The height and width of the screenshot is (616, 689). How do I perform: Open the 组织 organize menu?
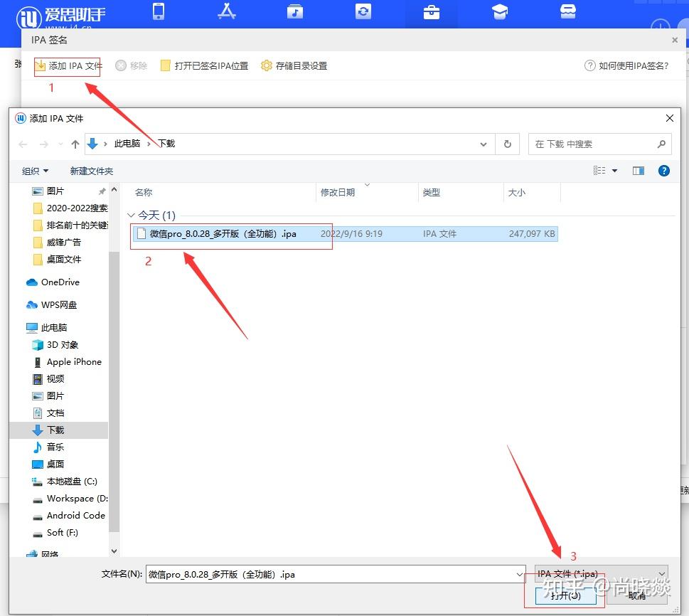(x=35, y=171)
